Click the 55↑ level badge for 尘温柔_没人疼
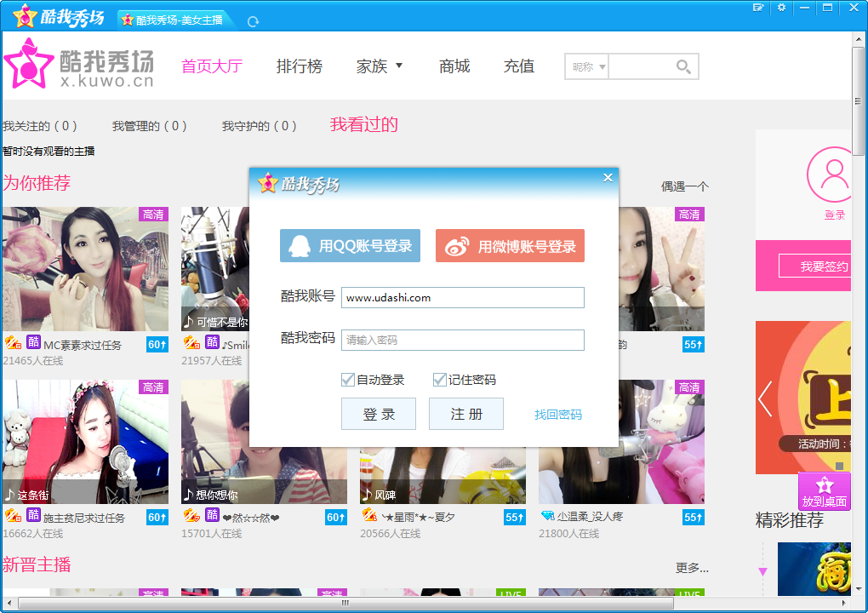Viewport: 868px width, 613px height. 694,517
